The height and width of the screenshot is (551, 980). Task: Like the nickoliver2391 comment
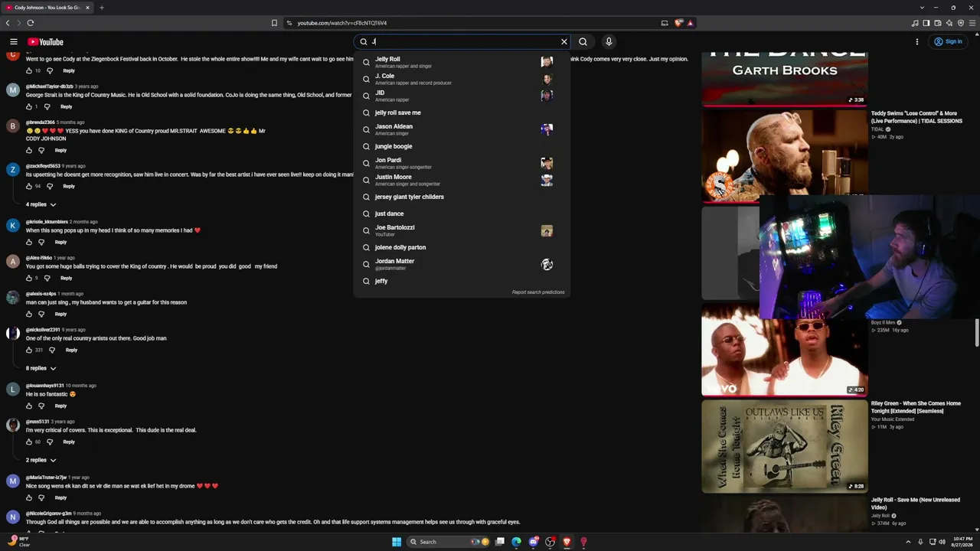[29, 350]
